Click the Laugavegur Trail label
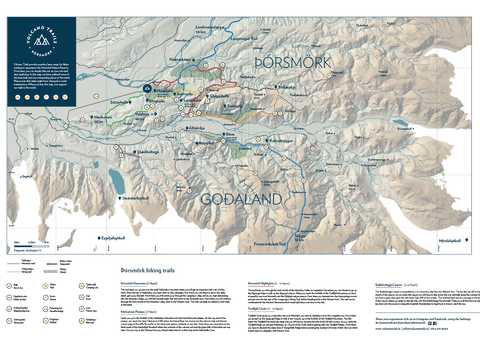Screen dimensions: 480x360 (x=244, y=39)
